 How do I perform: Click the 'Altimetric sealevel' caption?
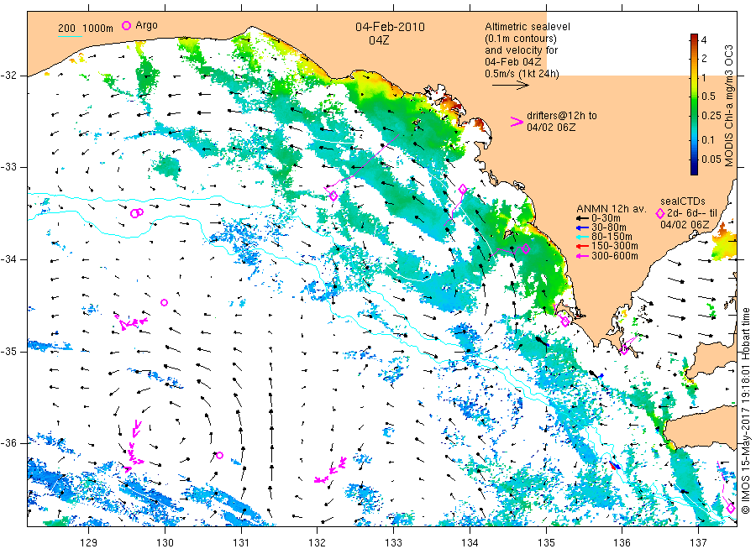(528, 27)
